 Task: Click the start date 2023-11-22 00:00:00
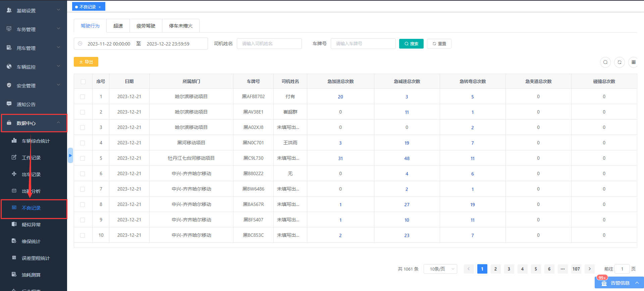click(109, 44)
